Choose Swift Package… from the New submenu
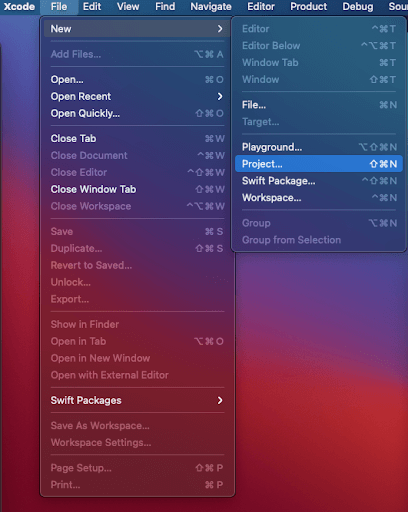This screenshot has height=512, width=408. point(319,181)
